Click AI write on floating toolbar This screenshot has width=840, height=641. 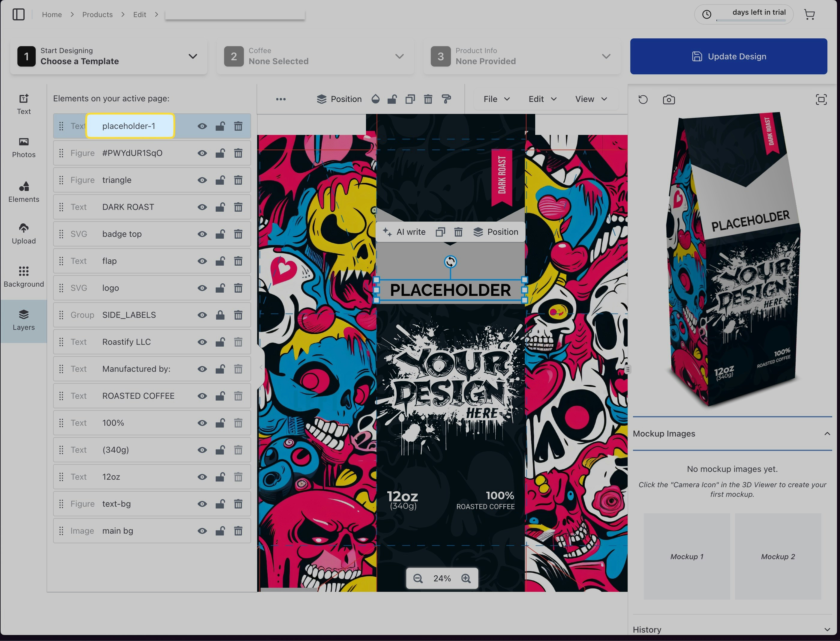(x=404, y=232)
